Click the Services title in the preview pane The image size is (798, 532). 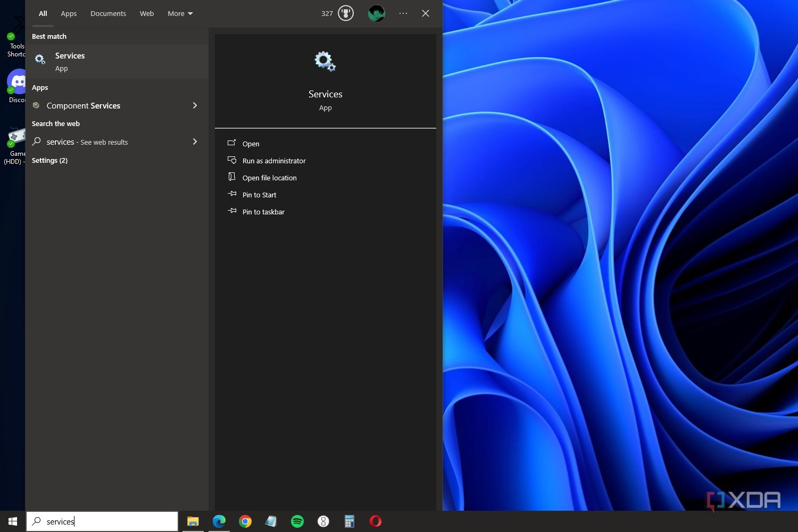326,94
